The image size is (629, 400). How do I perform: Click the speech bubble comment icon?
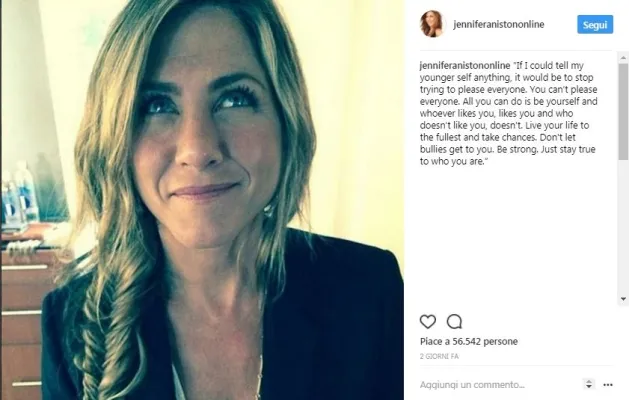[454, 322]
